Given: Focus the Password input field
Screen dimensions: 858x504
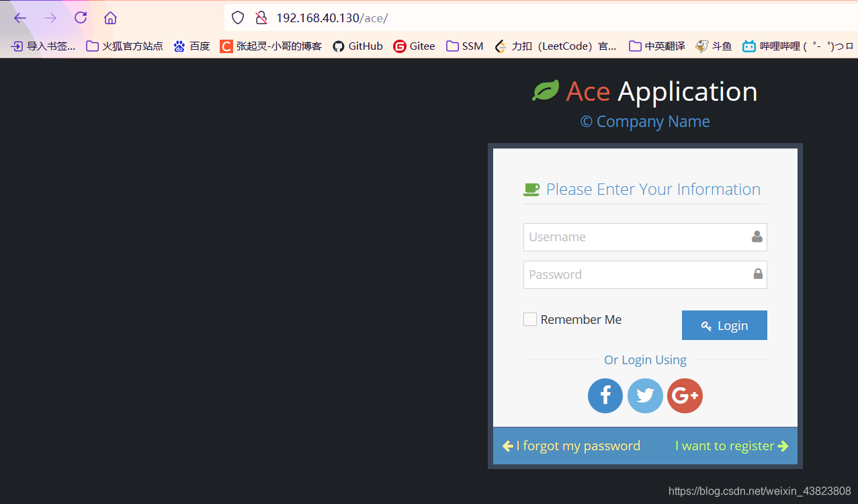Looking at the screenshot, I should click(645, 275).
